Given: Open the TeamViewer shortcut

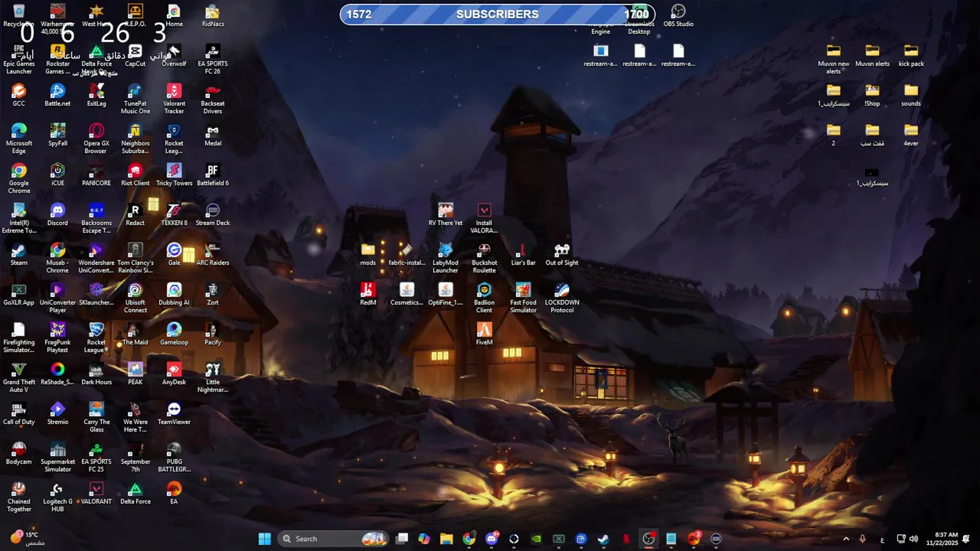Looking at the screenshot, I should pos(174,413).
